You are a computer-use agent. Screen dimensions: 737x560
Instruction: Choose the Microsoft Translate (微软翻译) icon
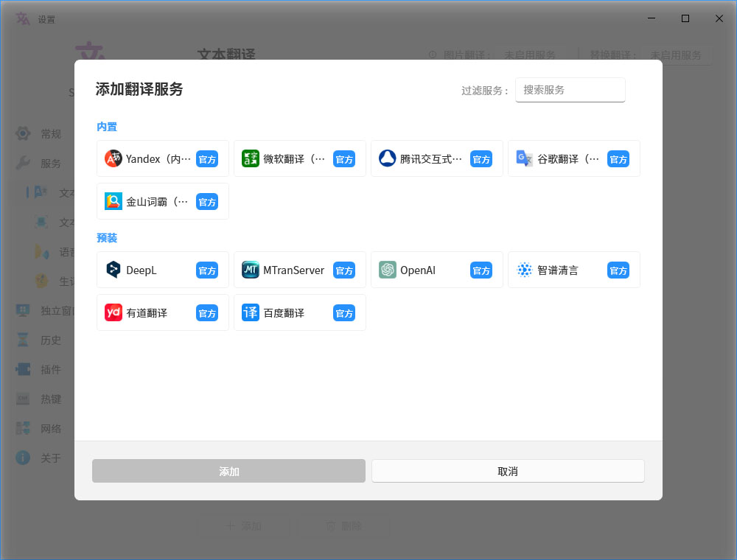(x=251, y=159)
